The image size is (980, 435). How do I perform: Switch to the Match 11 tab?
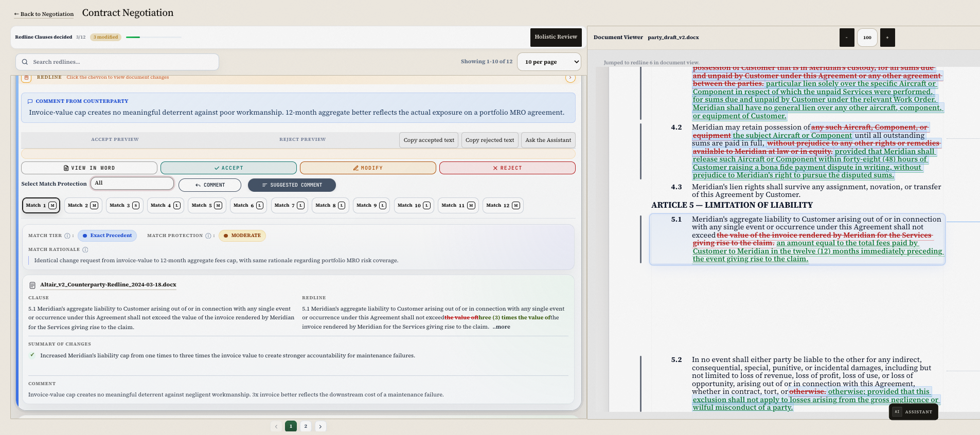click(458, 206)
